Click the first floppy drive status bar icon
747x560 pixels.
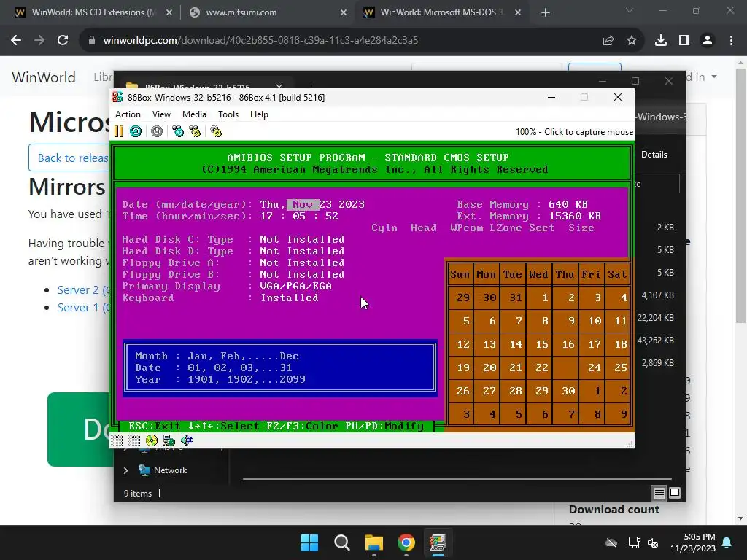click(117, 440)
